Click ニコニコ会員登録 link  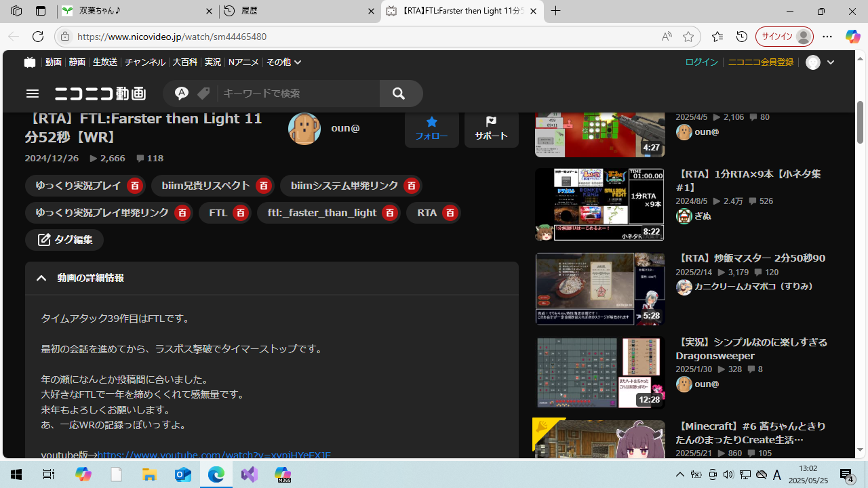point(760,62)
